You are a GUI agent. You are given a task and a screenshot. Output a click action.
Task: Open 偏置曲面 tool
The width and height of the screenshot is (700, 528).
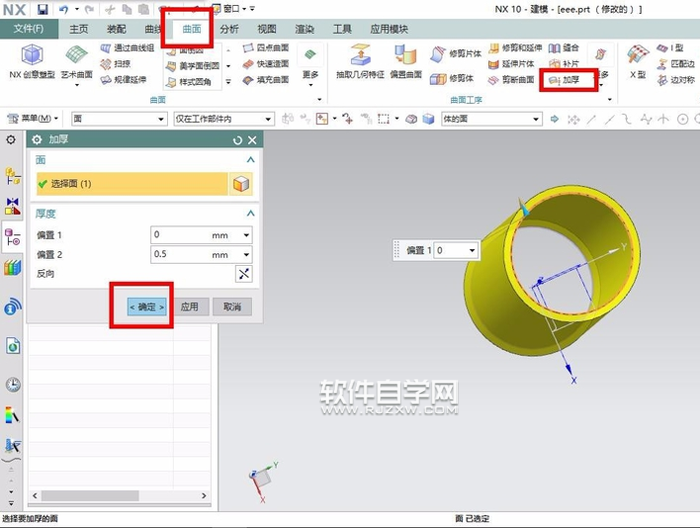(x=406, y=62)
